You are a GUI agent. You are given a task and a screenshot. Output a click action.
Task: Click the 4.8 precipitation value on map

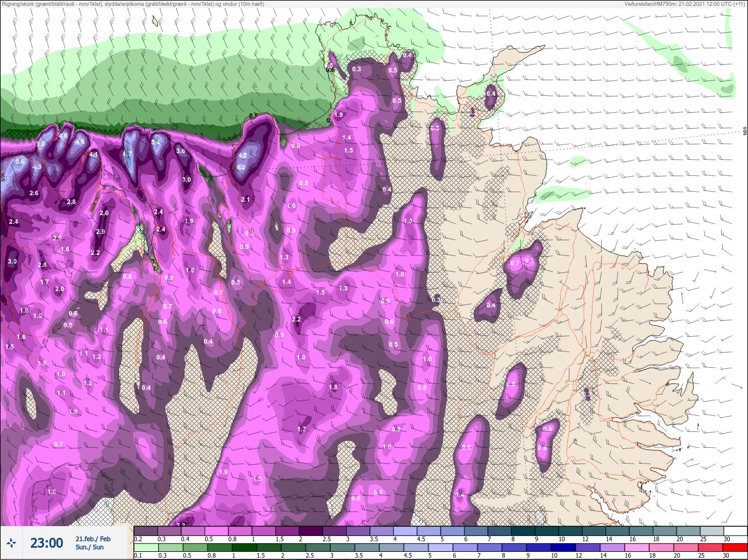click(64, 136)
